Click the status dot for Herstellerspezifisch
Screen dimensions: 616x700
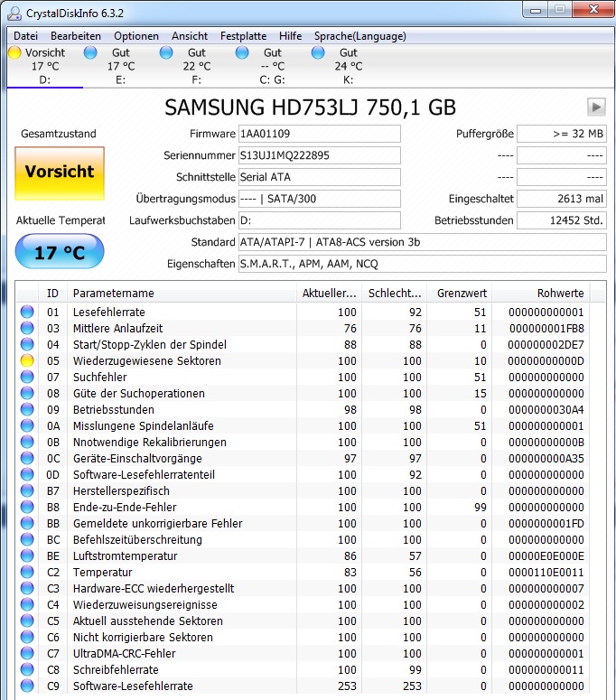pos(27,490)
